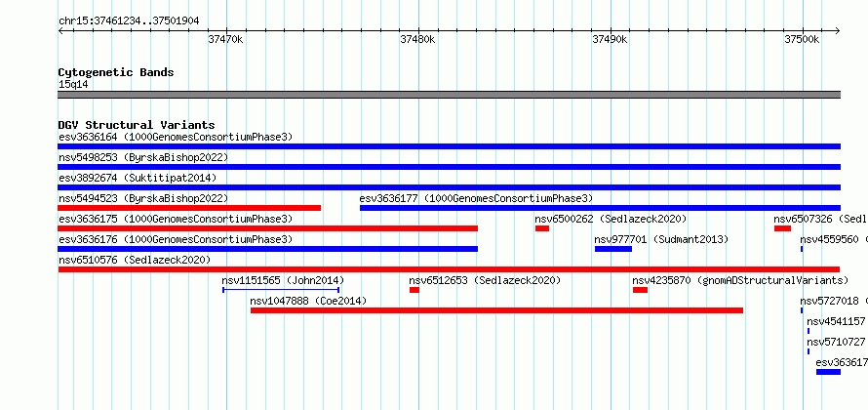Click the nsv1151565 John2014 label
Screen dimensions: 868x410
click(x=283, y=280)
